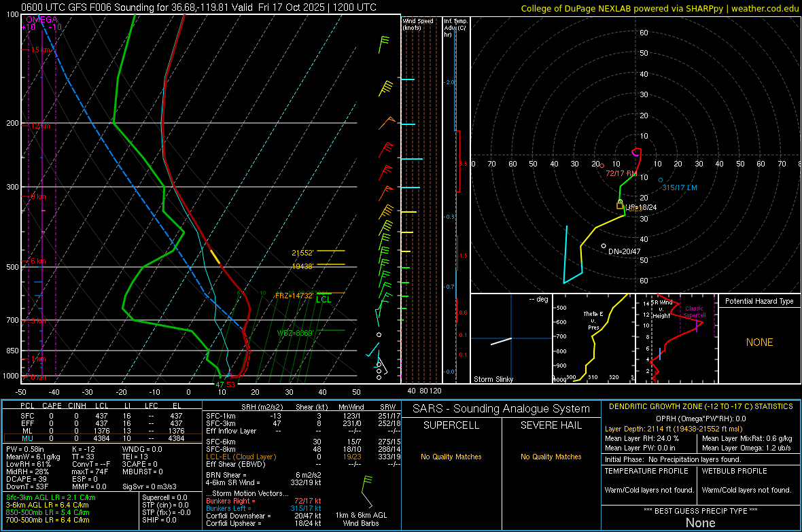Click 'MeanW = 6.1g/kg' value
The width and height of the screenshot is (802, 532).
pyautogui.click(x=33, y=457)
